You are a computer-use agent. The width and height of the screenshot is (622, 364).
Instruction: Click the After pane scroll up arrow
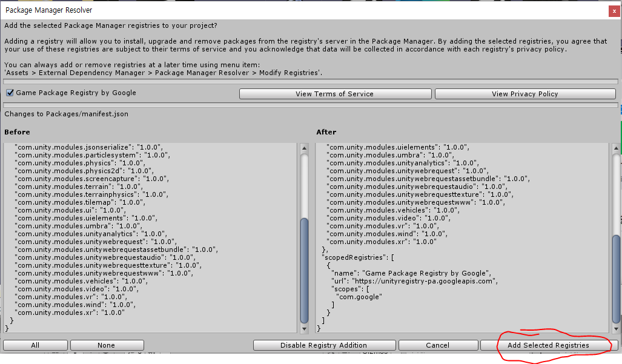pyautogui.click(x=616, y=148)
